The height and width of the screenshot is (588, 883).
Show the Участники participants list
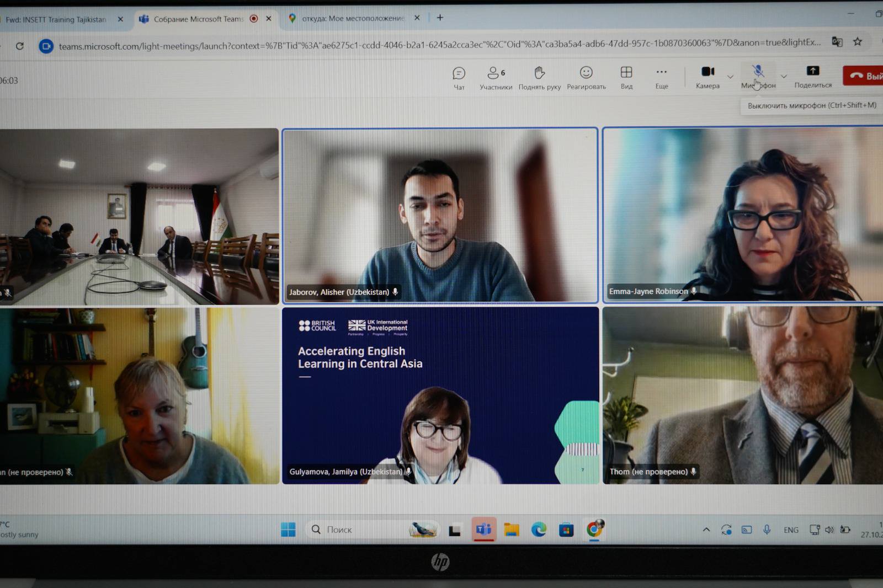tap(496, 78)
